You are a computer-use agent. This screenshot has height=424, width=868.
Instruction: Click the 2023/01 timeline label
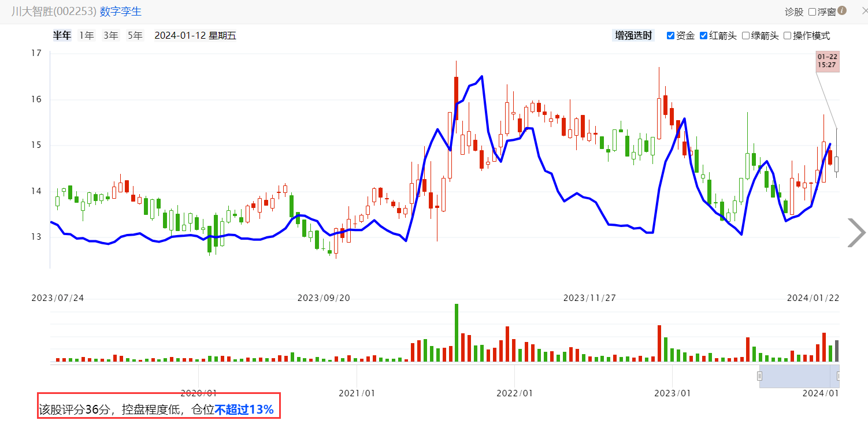click(673, 393)
